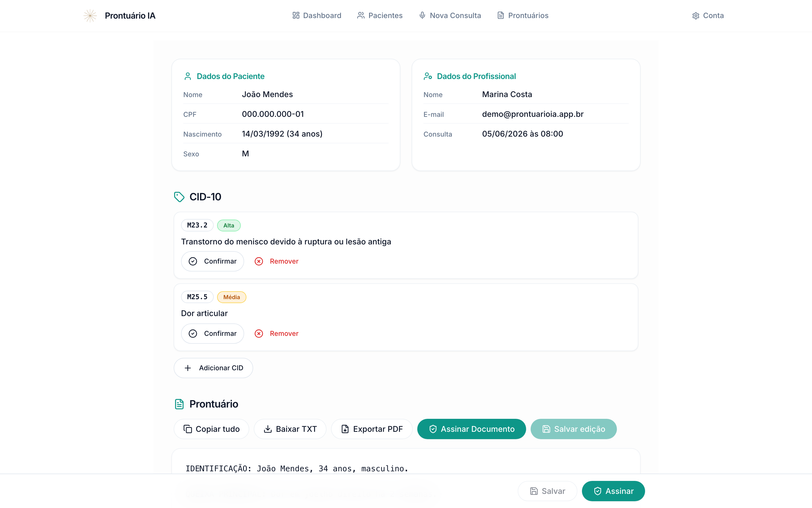Click the copy icon on Copiar tudo

click(x=187, y=429)
